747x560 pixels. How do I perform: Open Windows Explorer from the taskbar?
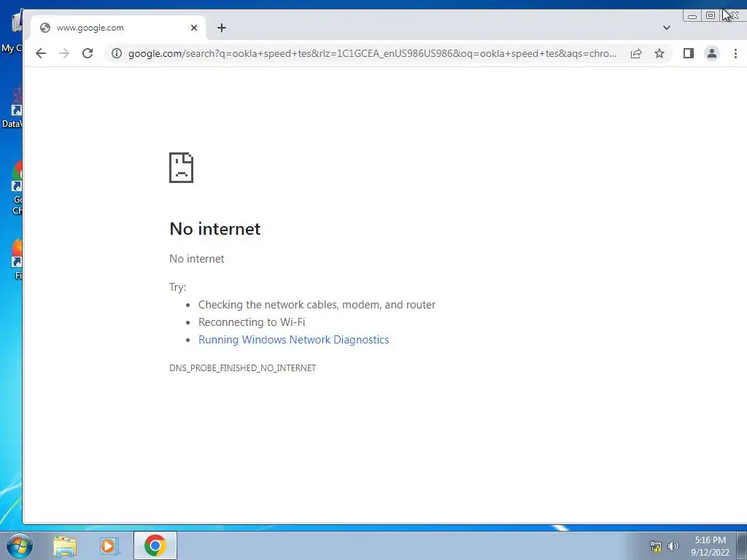(65, 545)
